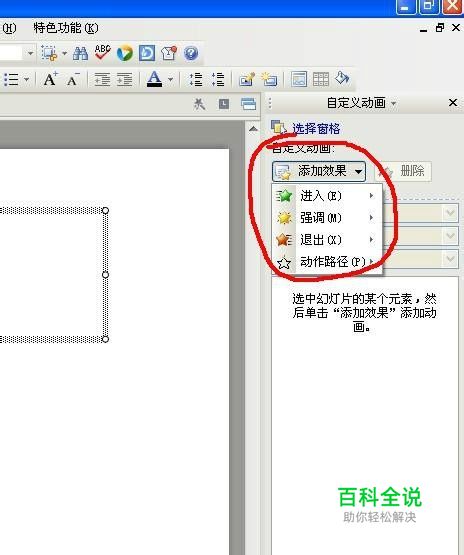464x555 pixels.
Task: Choose 进入(E) effect submenu
Action: [x=327, y=196]
